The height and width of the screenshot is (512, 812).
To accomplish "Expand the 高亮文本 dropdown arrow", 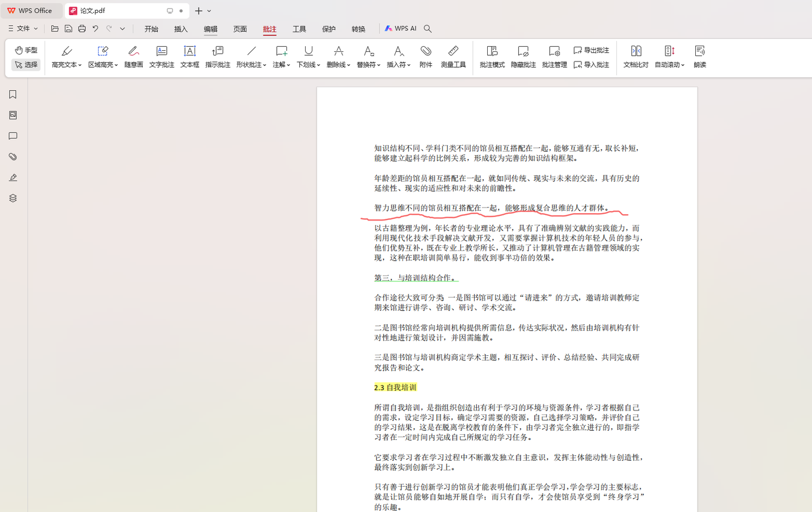I will tap(80, 65).
